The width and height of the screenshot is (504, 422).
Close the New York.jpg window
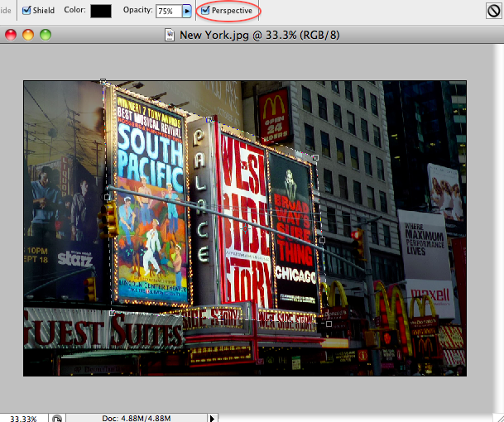click(11, 35)
